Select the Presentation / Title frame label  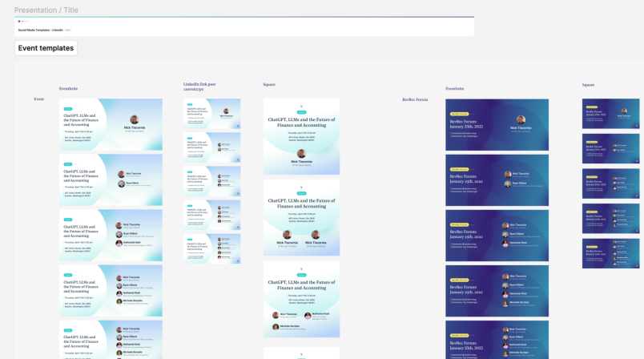(46, 10)
